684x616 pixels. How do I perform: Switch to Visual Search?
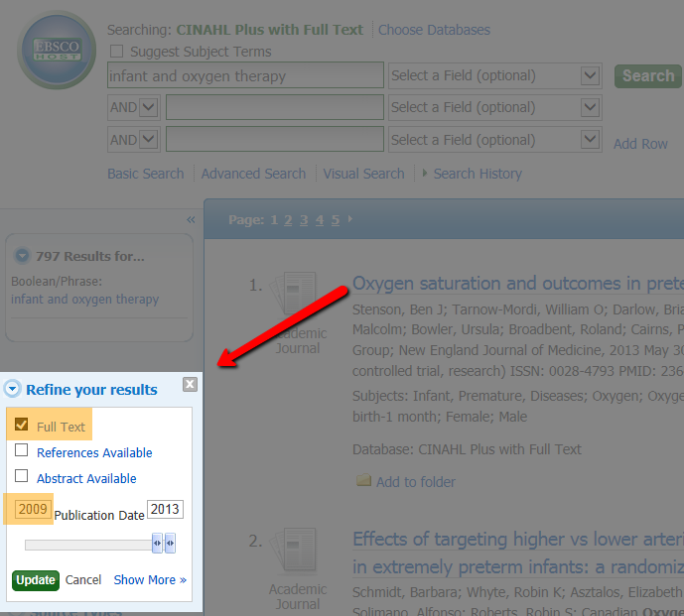click(x=363, y=174)
